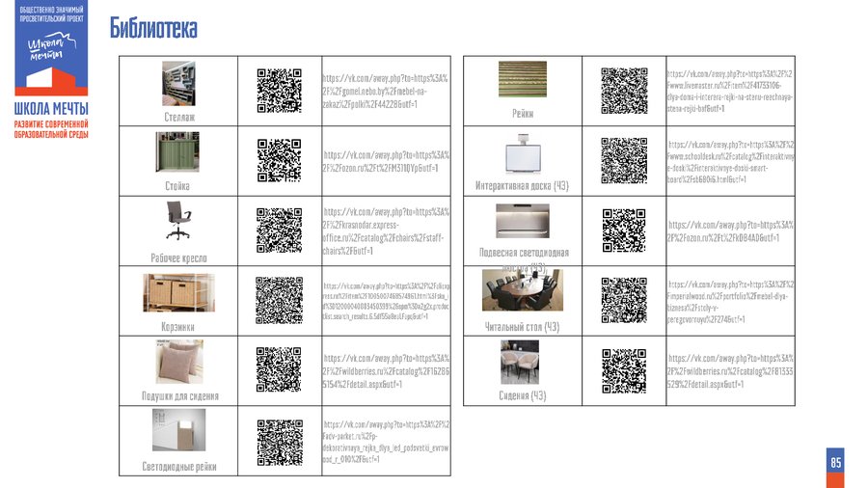Open the wildberries.ru link for Подушки
This screenshot has width=868, height=488.
[387, 370]
